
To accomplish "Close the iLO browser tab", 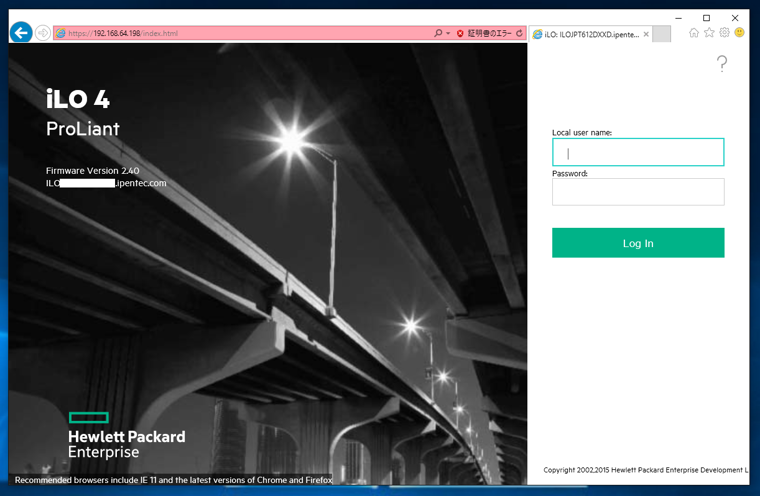I will point(646,34).
